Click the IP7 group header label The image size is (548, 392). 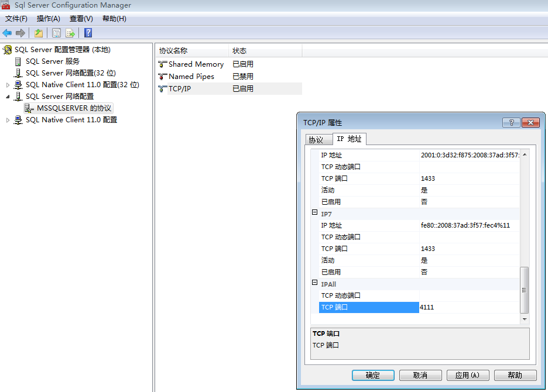pyautogui.click(x=327, y=214)
